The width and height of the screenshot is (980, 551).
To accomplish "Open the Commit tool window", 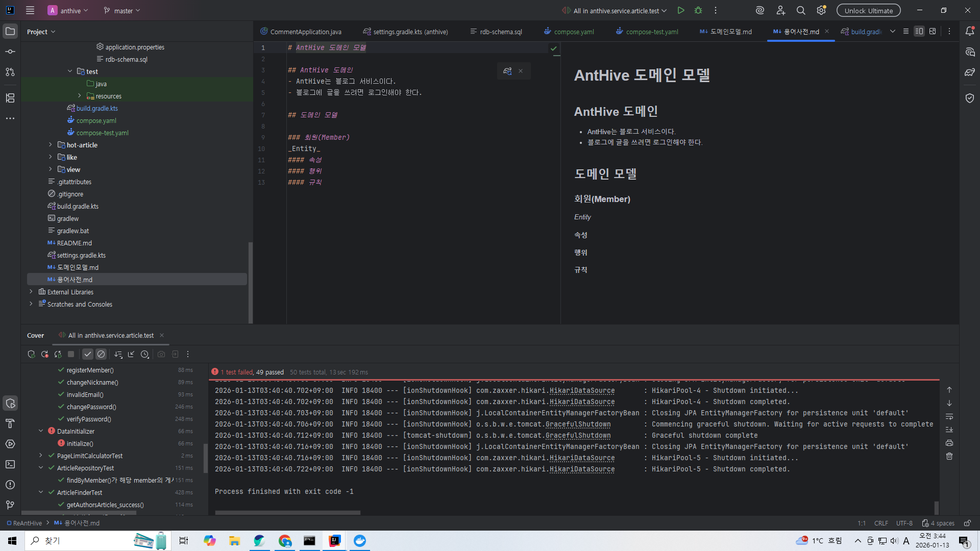I will [x=10, y=52].
